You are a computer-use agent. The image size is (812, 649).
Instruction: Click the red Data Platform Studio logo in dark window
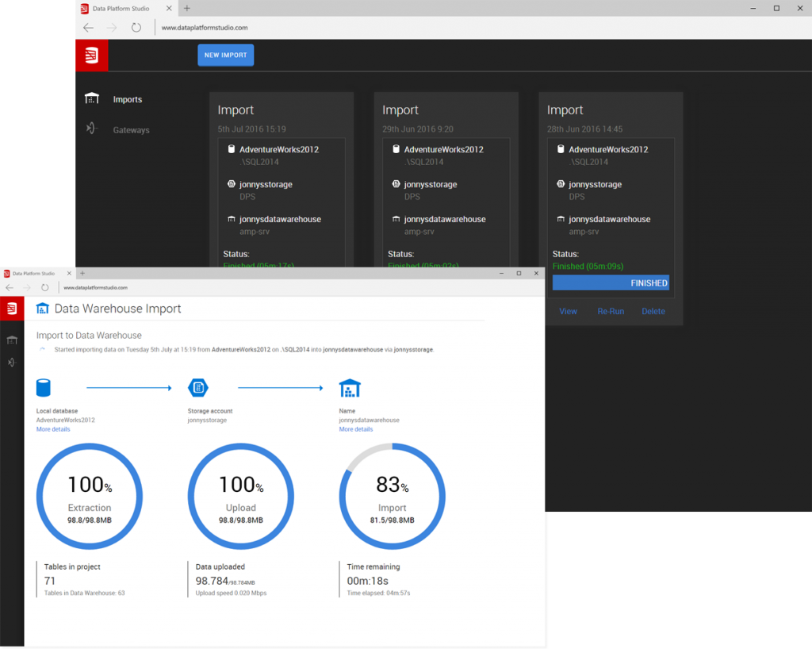(x=92, y=55)
